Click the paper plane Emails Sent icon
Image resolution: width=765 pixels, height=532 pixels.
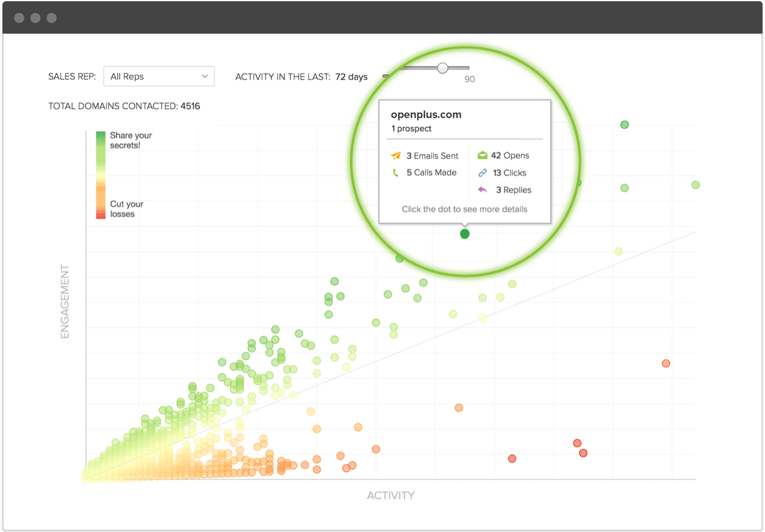point(396,156)
